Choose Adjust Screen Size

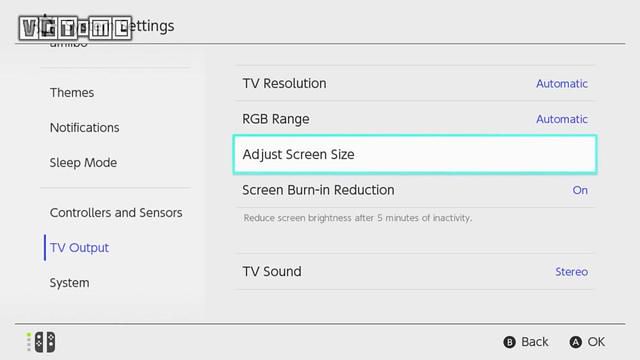coord(415,155)
